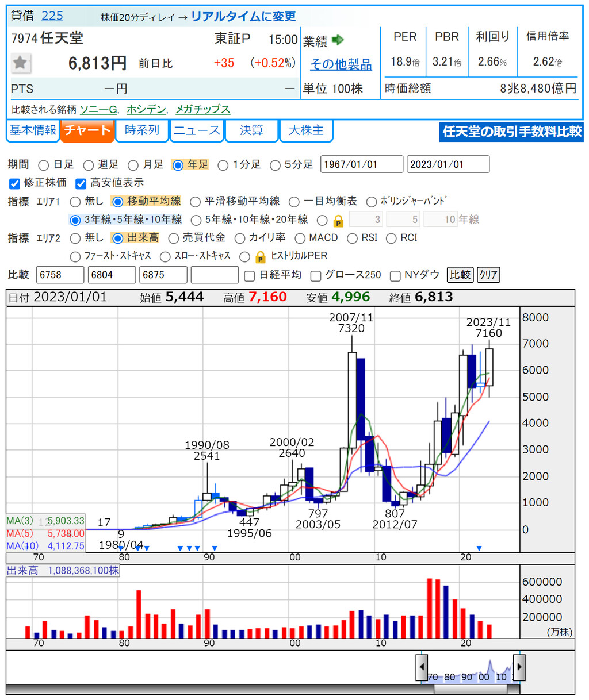Open リアルタイムに変更 link
The width and height of the screenshot is (589, 700).
pyautogui.click(x=243, y=17)
